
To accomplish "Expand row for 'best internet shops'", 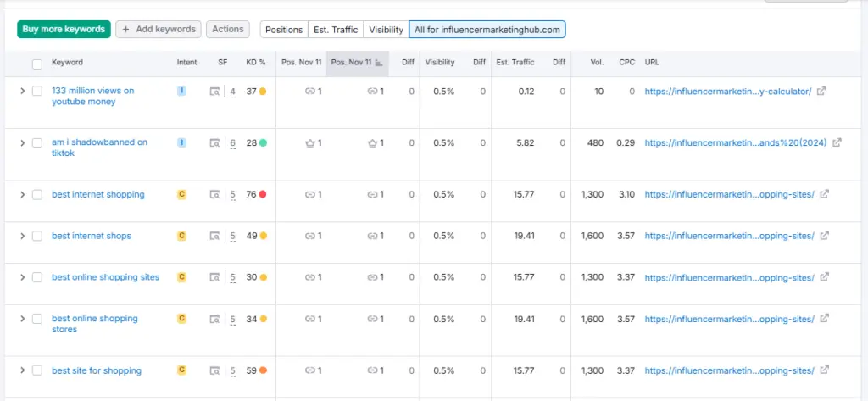I will pos(23,236).
